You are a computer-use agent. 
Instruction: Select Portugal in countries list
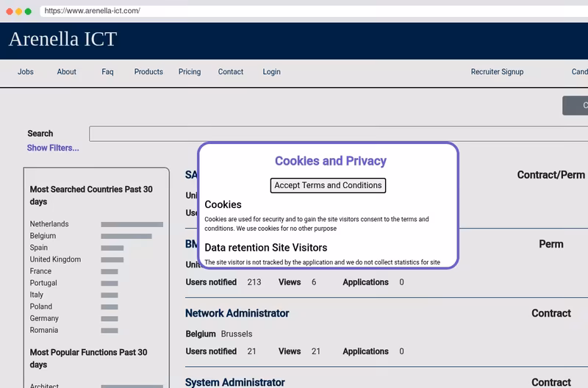[43, 283]
